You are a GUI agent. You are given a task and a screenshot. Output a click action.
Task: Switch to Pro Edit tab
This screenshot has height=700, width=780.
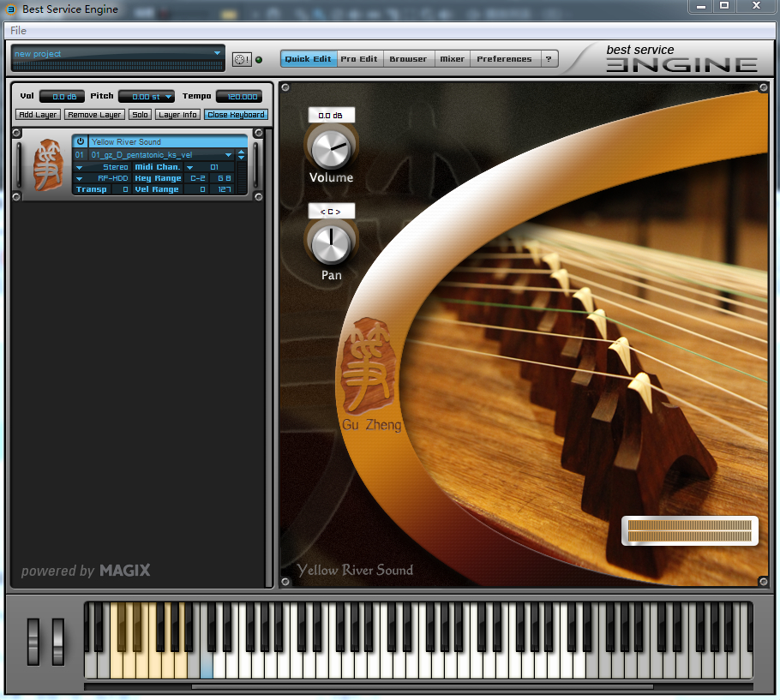click(360, 59)
